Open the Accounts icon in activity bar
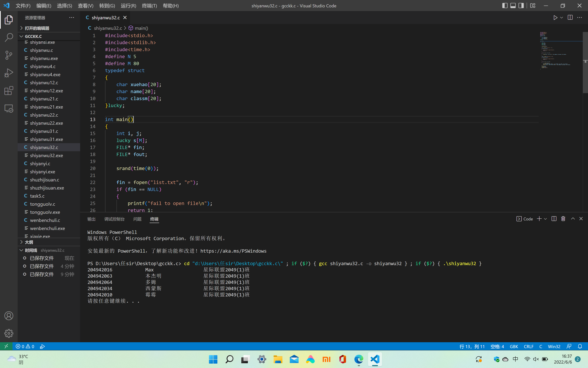Image resolution: width=588 pixels, height=368 pixels. (9, 316)
